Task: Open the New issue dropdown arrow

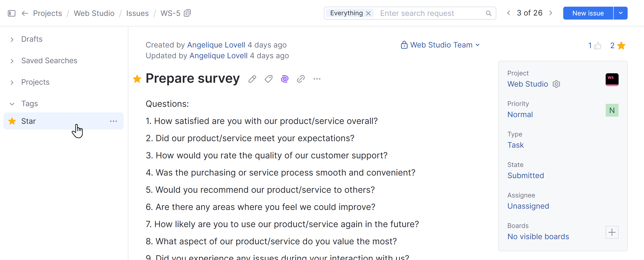Action: [x=621, y=13]
